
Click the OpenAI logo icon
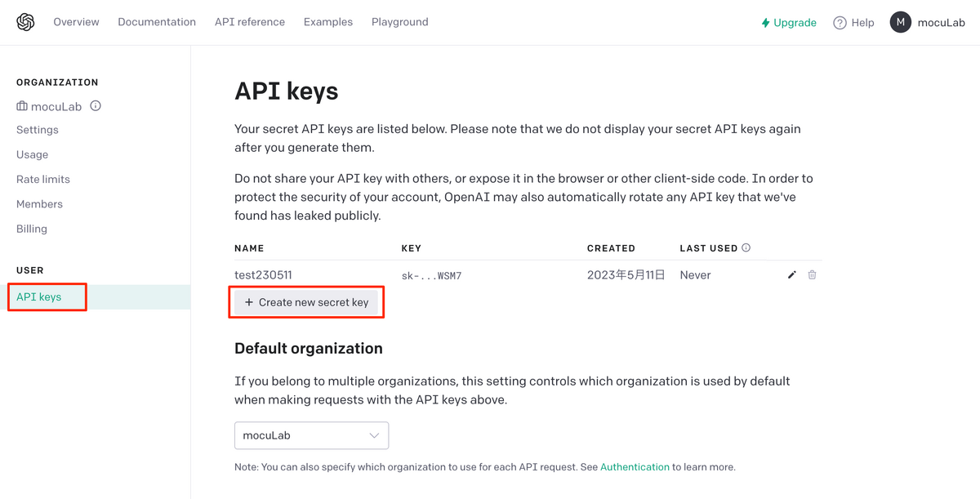[x=25, y=22]
